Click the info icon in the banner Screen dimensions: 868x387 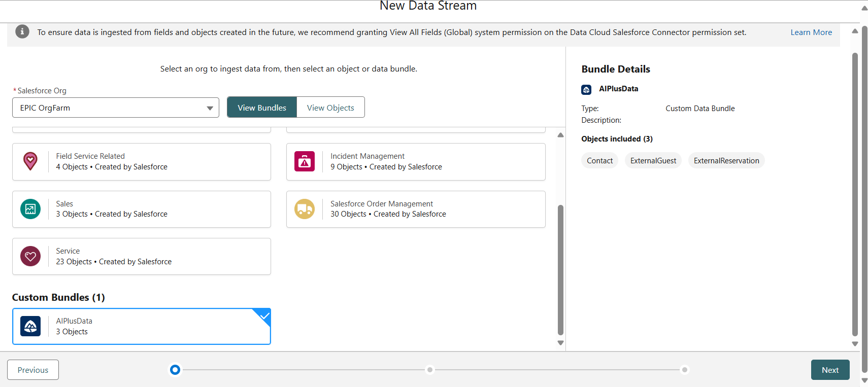[x=22, y=32]
